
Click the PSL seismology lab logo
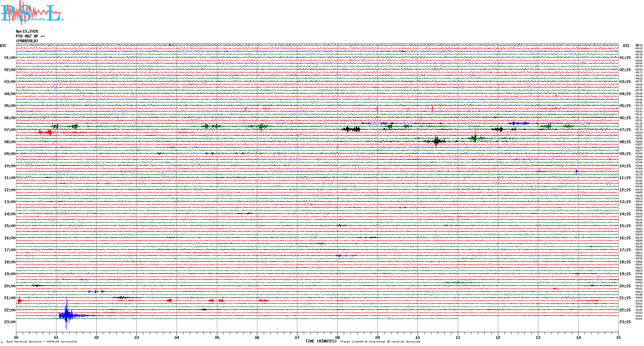(32, 13)
